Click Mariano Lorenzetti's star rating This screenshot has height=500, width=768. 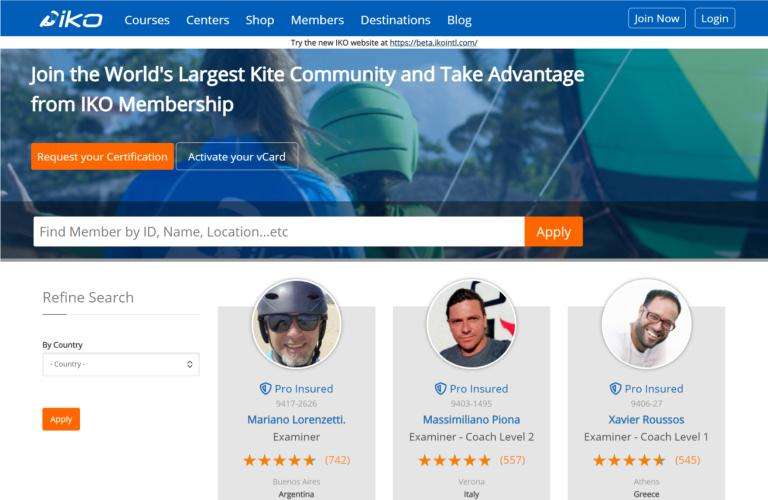click(x=280, y=460)
